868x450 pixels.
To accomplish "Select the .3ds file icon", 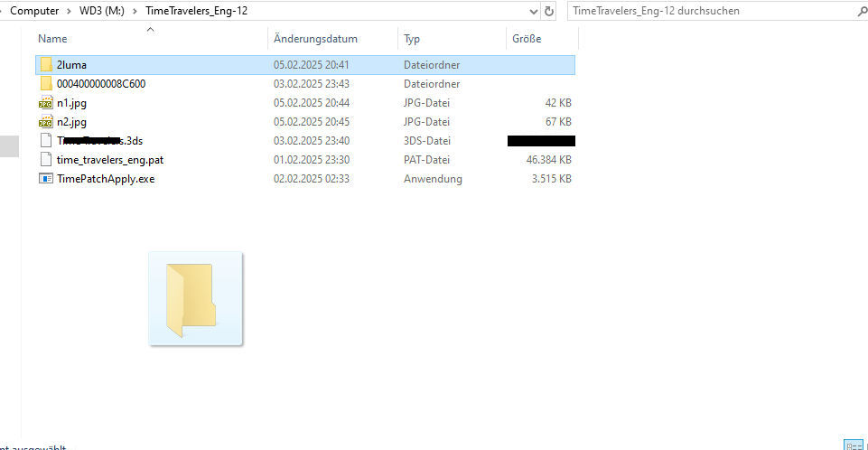I will point(46,141).
